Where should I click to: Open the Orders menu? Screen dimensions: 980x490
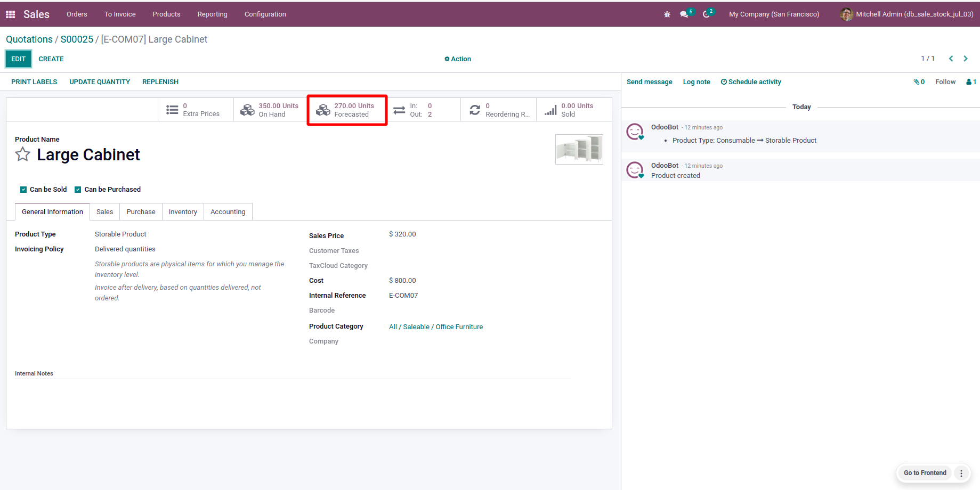pos(77,14)
